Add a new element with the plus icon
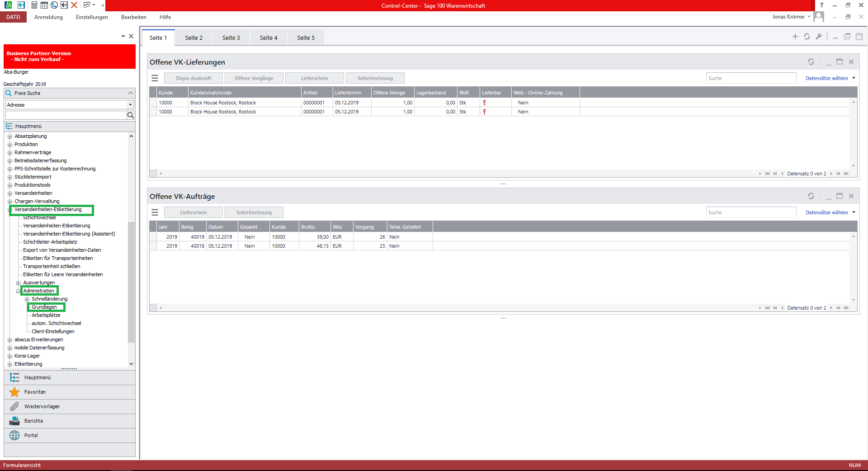The image size is (868, 471). 795,37
